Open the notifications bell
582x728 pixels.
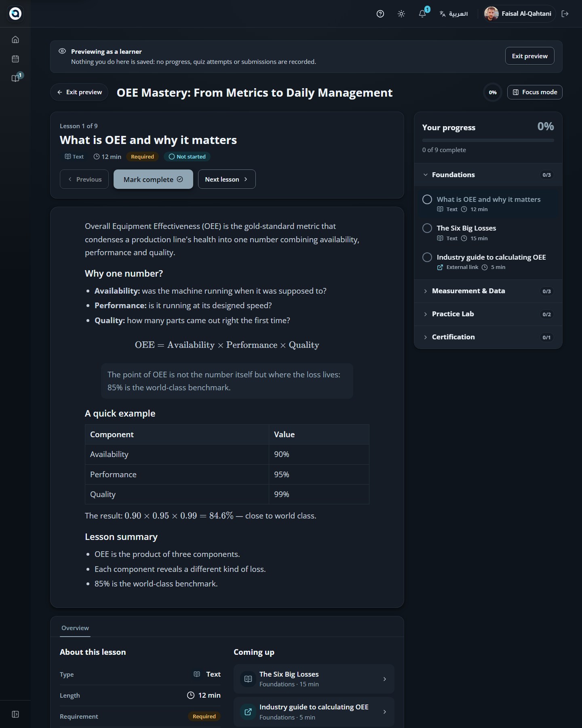[422, 14]
